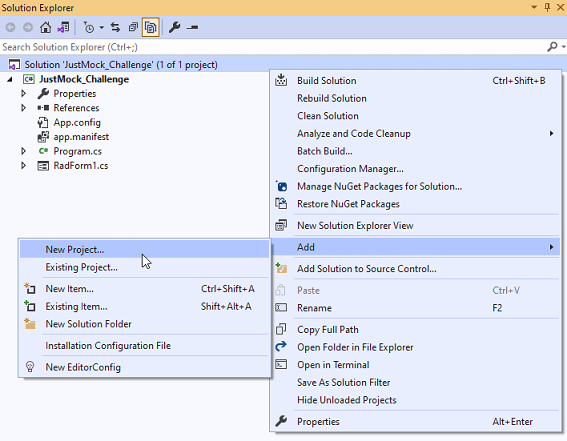The image size is (567, 441).
Task: Go to Home view in Solution Explorer
Action: [x=45, y=27]
